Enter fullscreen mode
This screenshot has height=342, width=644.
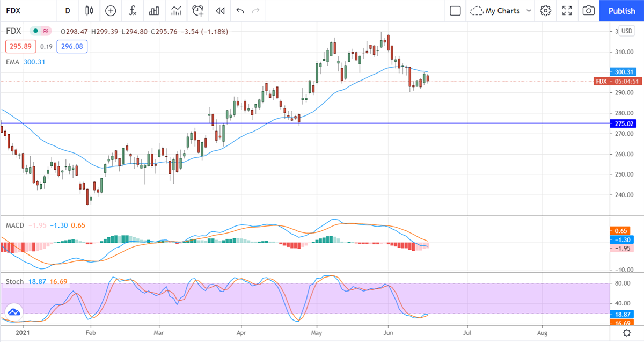(x=567, y=11)
